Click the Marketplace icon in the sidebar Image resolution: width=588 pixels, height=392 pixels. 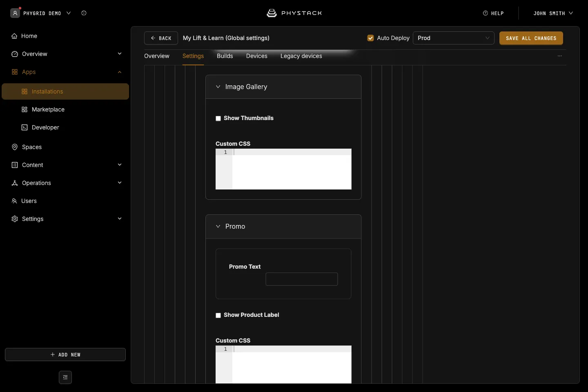click(24, 109)
